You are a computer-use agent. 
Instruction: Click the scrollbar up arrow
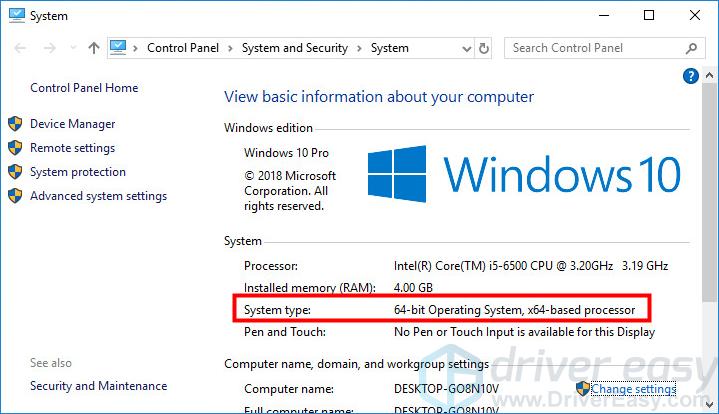pyautogui.click(x=709, y=75)
